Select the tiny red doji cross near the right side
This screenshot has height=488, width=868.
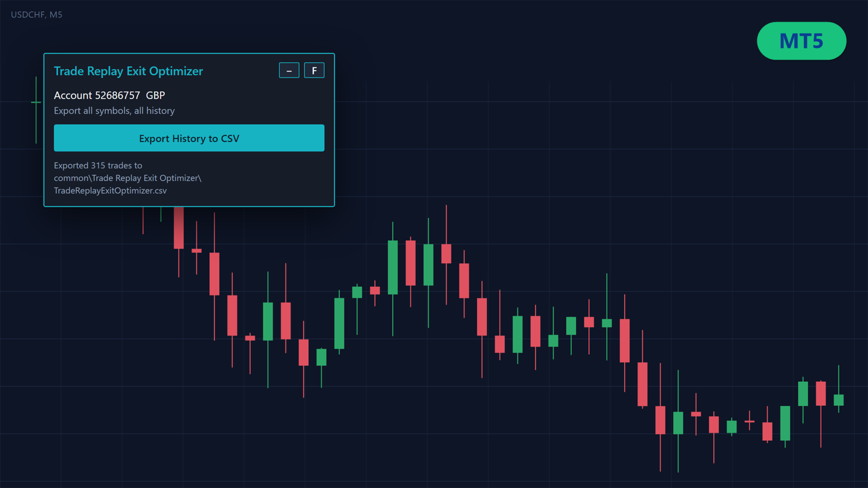pyautogui.click(x=750, y=421)
